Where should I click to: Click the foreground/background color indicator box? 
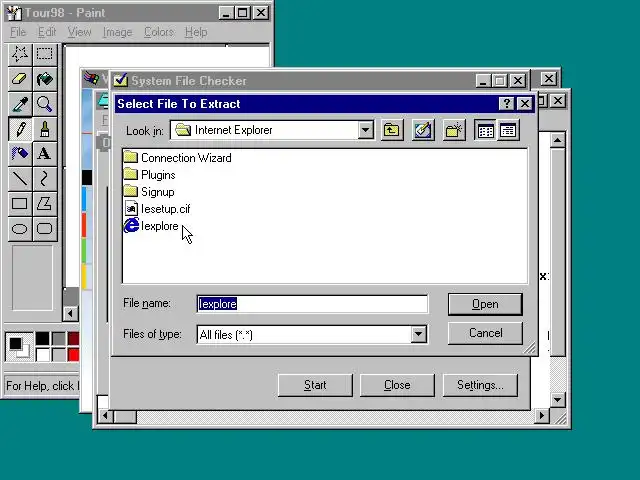tap(19, 347)
